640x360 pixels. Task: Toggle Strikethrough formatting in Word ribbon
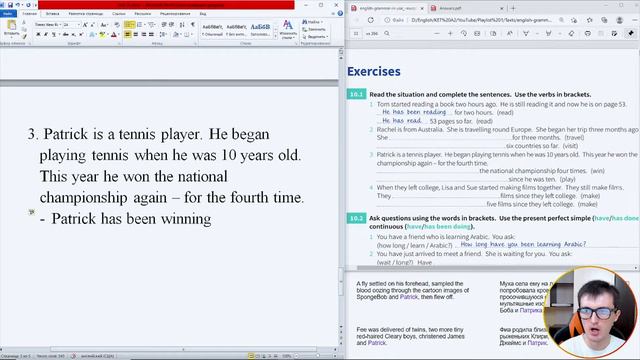tap(65, 34)
